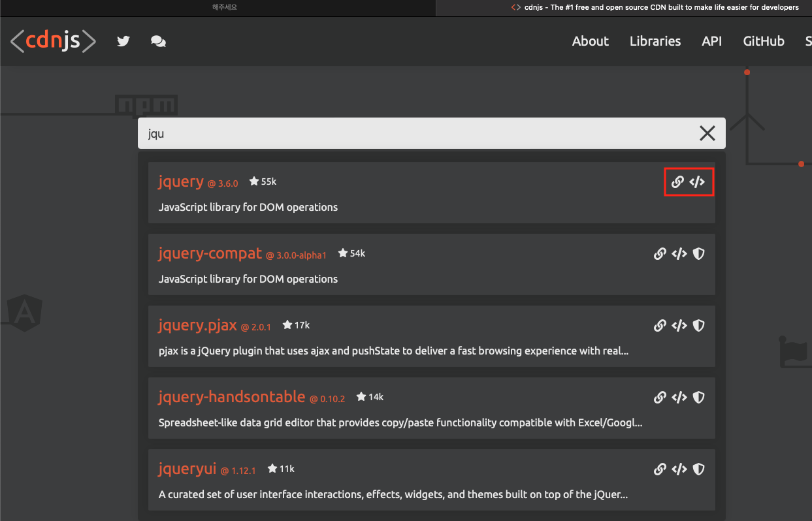Open the community chat bubbles icon

(x=158, y=41)
